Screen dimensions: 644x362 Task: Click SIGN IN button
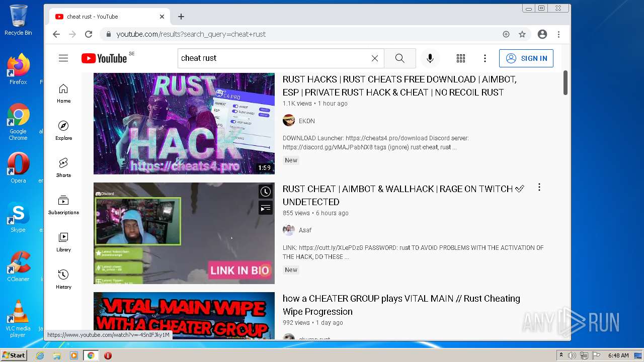click(526, 58)
